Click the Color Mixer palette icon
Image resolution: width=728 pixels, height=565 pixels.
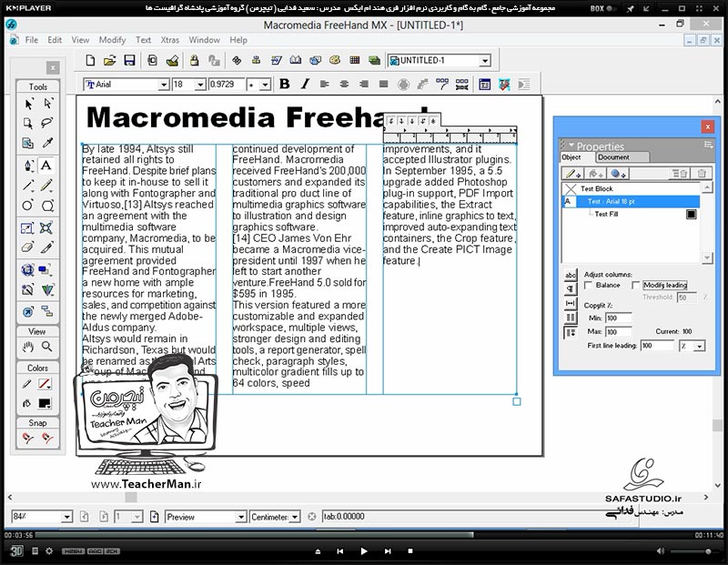[x=334, y=60]
